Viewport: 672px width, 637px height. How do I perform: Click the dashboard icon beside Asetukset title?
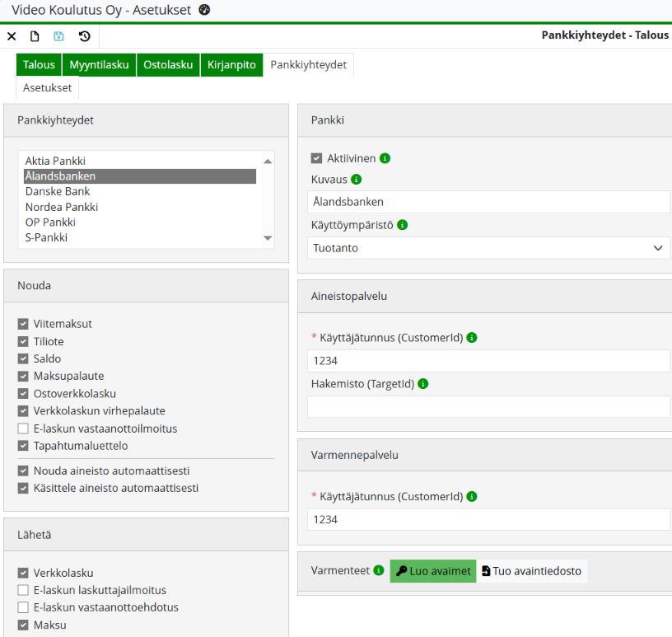[x=205, y=10]
